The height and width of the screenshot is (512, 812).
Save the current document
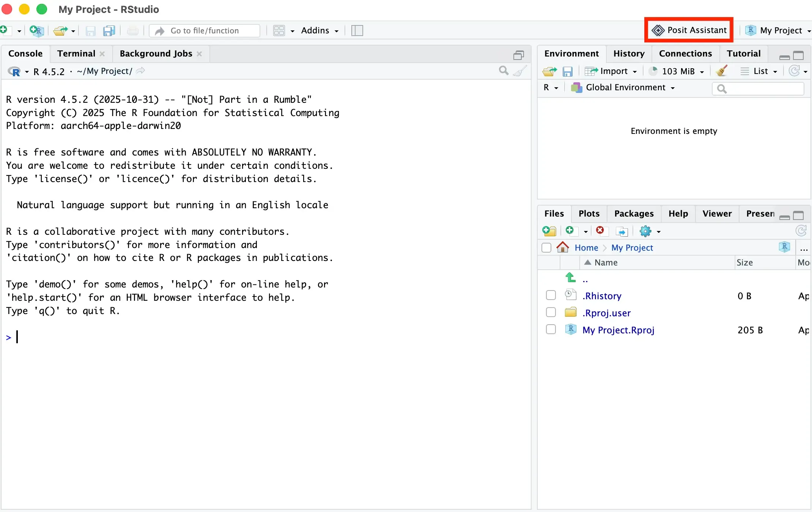(x=90, y=31)
